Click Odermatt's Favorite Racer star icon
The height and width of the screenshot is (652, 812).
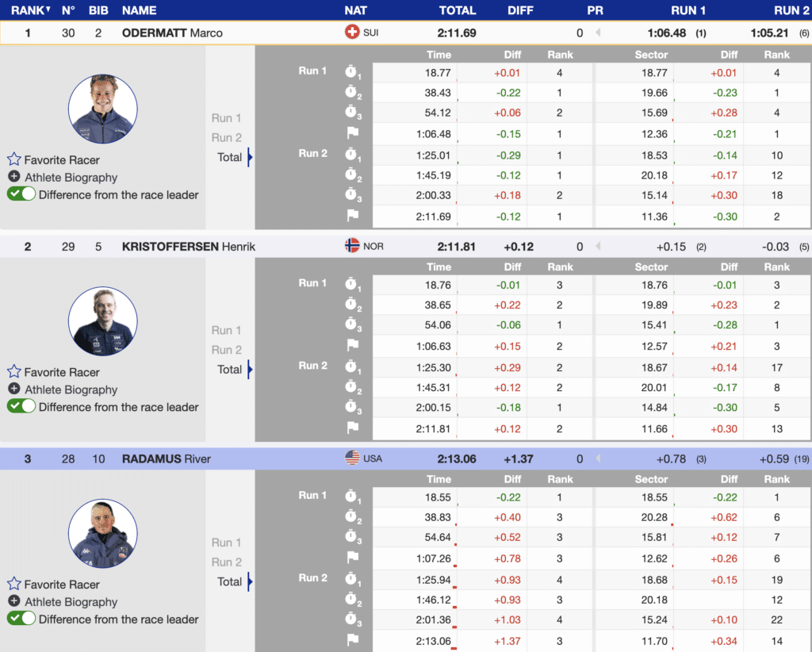(x=13, y=159)
